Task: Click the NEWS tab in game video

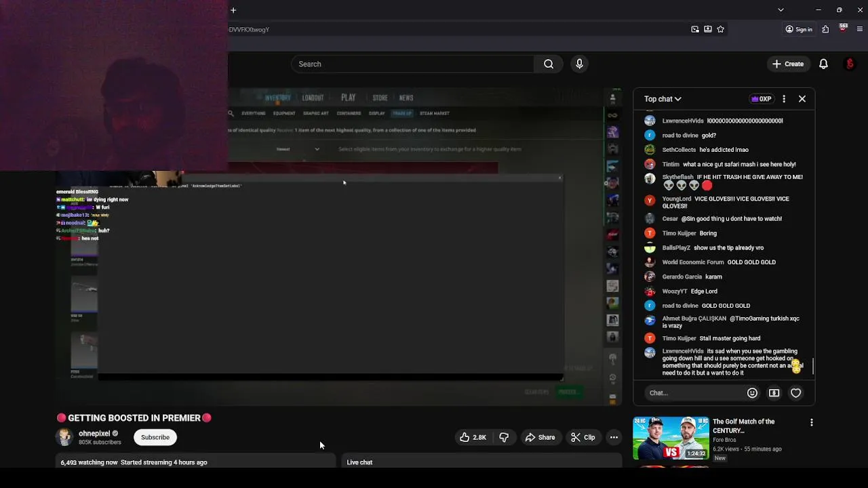Action: (x=406, y=98)
